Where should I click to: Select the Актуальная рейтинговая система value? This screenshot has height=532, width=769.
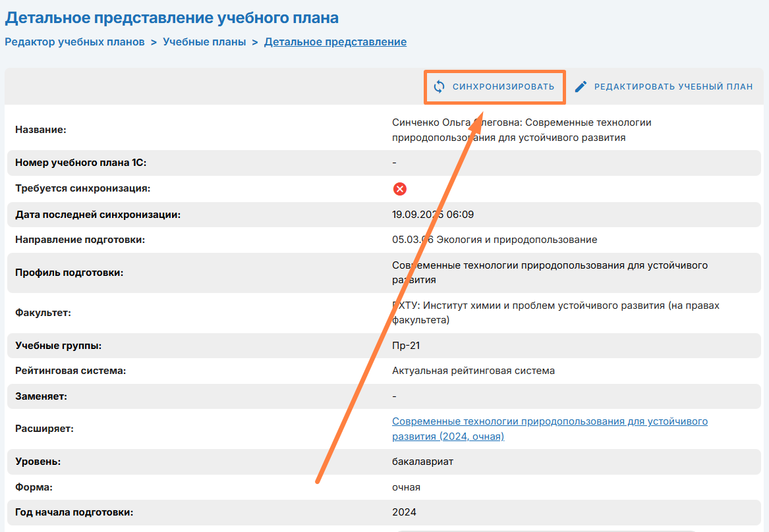coord(473,371)
